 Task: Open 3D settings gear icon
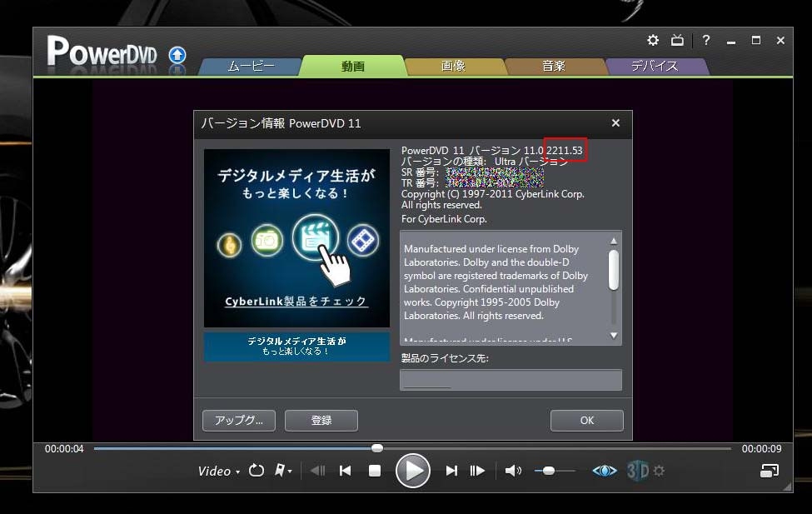click(x=659, y=471)
